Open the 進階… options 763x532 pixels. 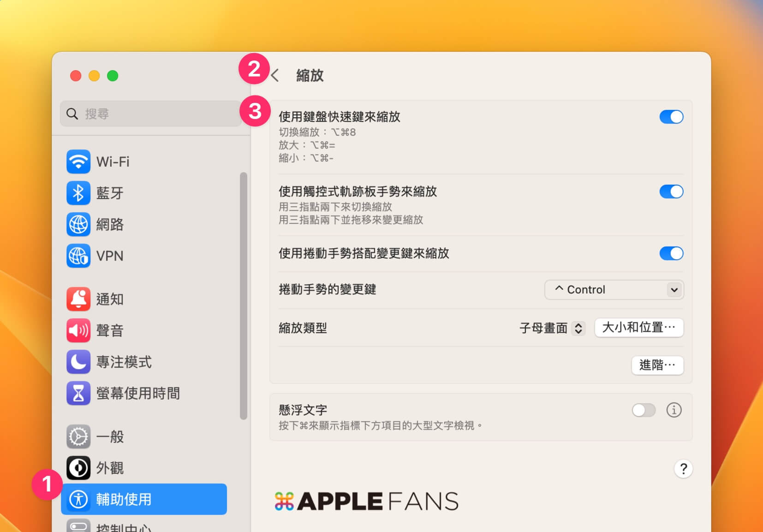pyautogui.click(x=657, y=365)
